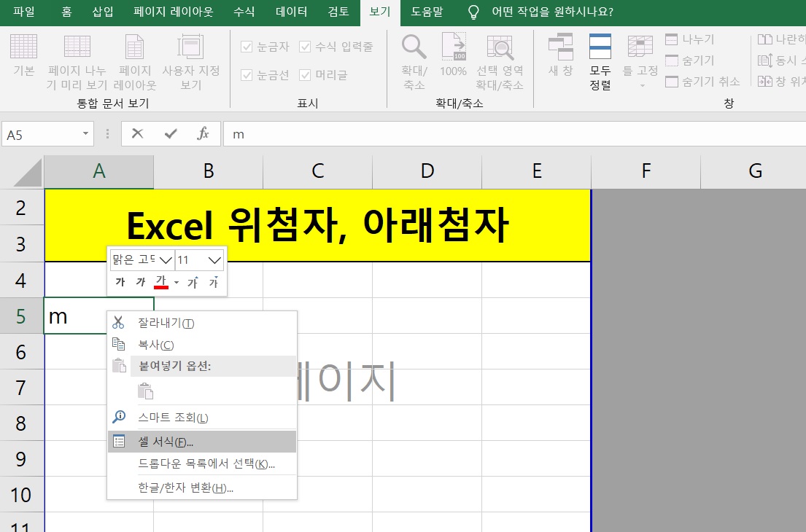806x532 pixels.
Task: Apply red font color button
Action: [x=161, y=282]
